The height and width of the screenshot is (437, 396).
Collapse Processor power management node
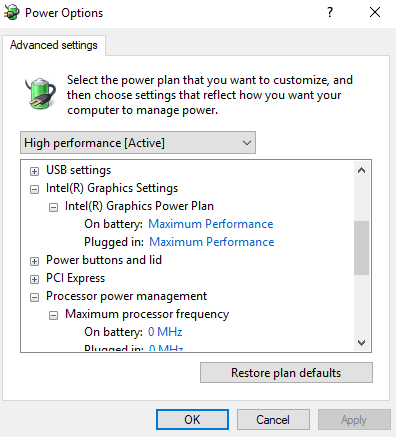coord(34,297)
